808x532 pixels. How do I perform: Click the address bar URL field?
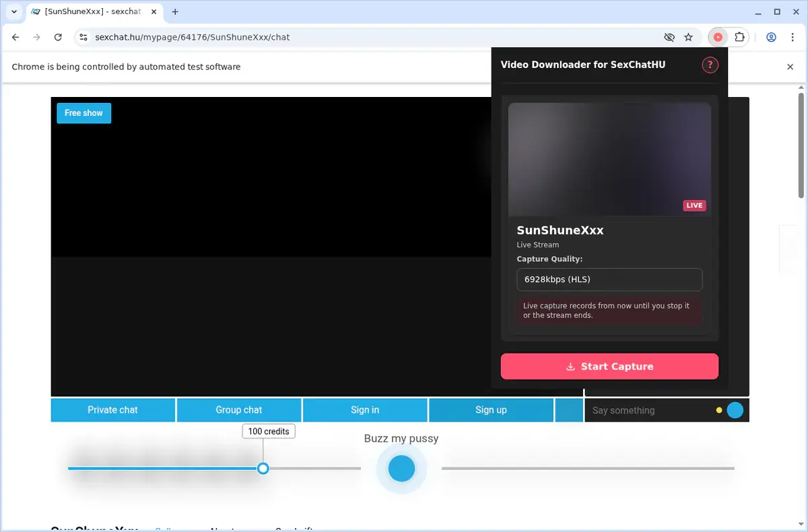pyautogui.click(x=374, y=37)
